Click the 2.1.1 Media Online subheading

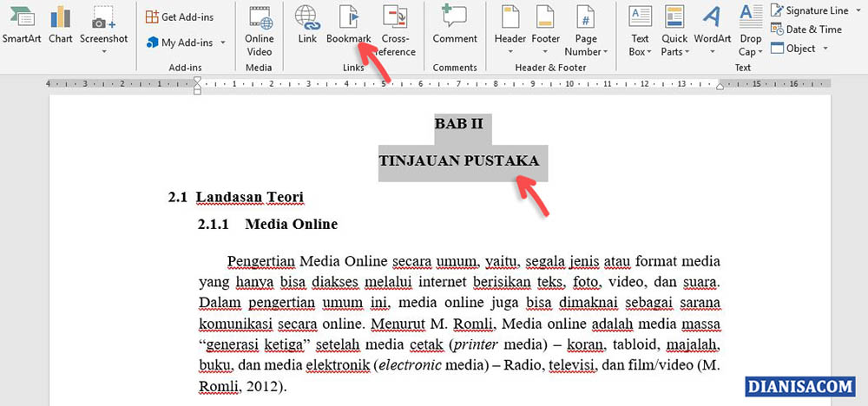[x=268, y=224]
